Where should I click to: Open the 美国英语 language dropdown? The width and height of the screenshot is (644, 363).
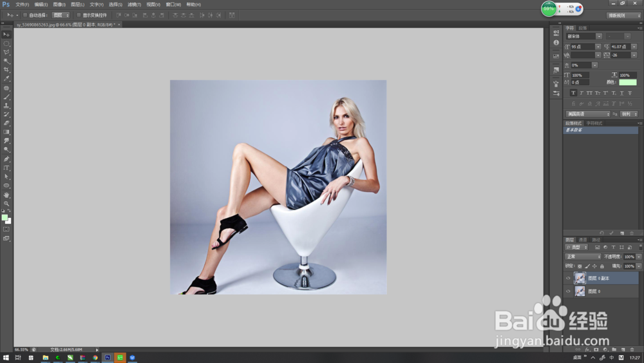tap(588, 114)
